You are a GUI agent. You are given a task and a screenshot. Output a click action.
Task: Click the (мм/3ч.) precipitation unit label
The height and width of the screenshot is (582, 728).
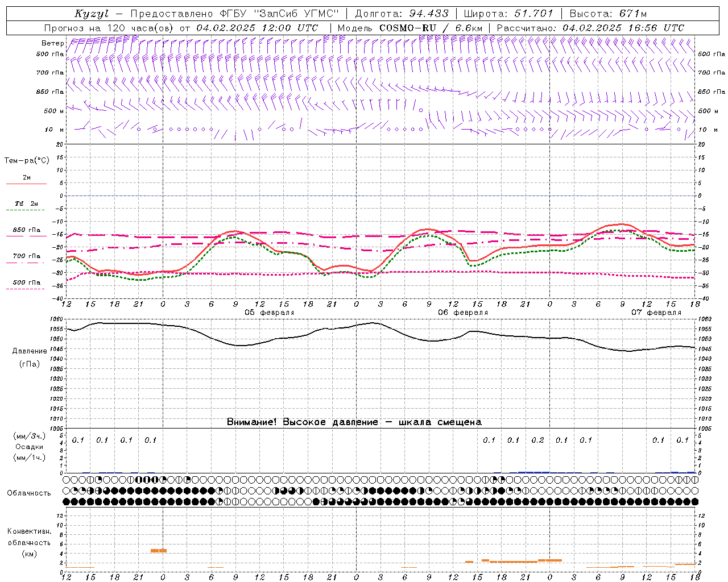click(x=30, y=436)
